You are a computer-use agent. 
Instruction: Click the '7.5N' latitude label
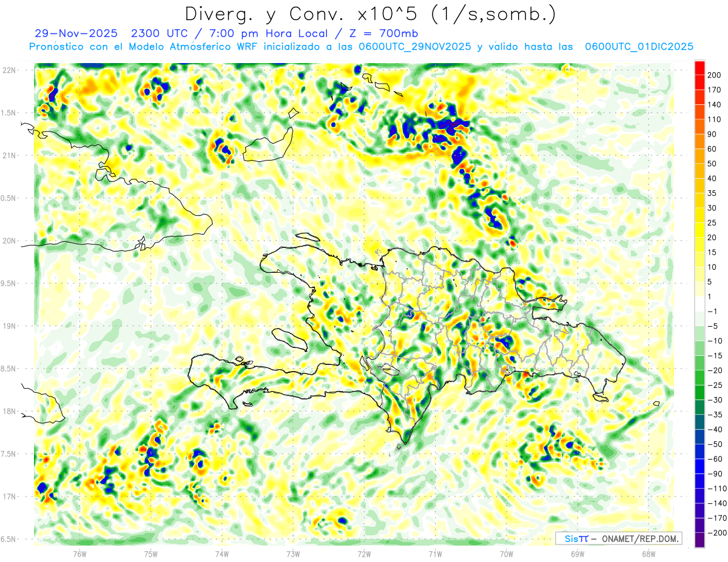click(x=9, y=453)
